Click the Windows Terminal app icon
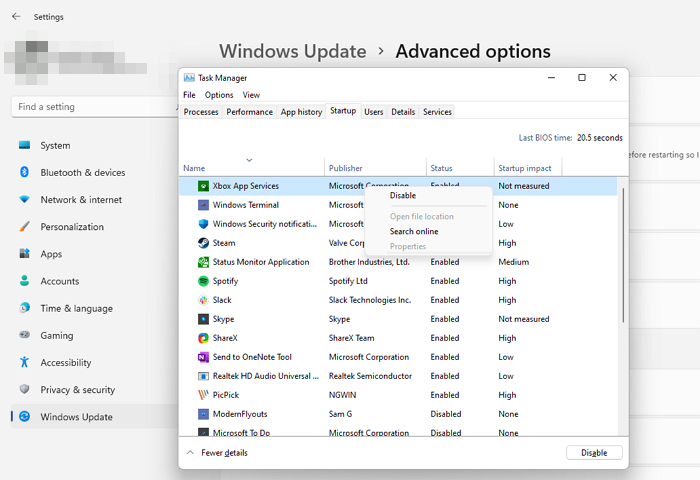Image resolution: width=700 pixels, height=480 pixels. point(203,205)
